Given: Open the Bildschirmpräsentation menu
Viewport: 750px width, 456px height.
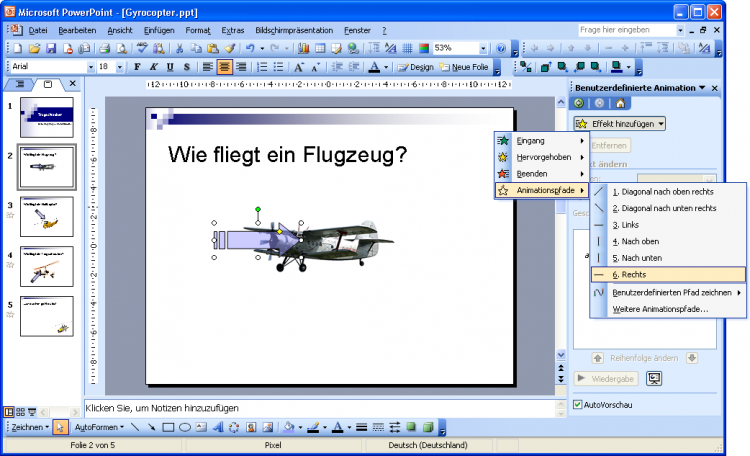Looking at the screenshot, I should click(295, 31).
